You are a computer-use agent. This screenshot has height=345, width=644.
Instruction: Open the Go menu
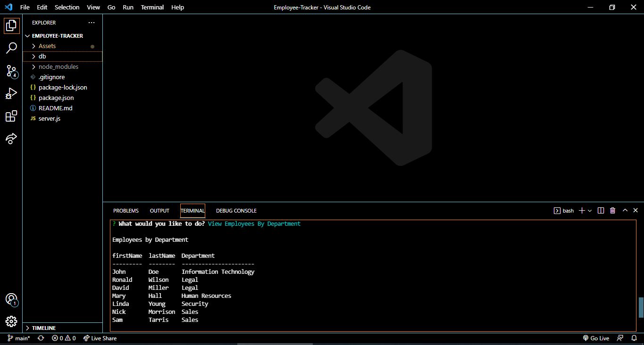111,7
